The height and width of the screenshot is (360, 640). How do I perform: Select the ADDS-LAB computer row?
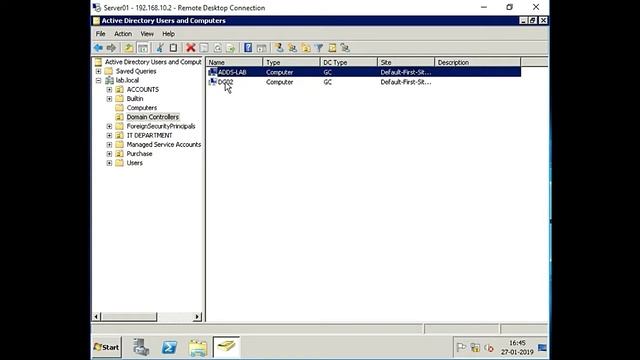(x=364, y=72)
